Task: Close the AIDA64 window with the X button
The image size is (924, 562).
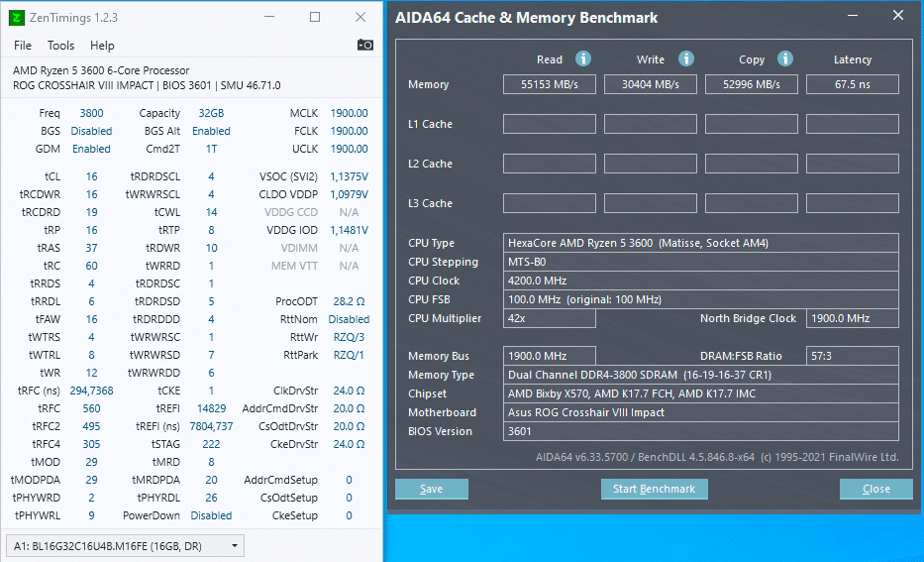Action: pos(898,15)
